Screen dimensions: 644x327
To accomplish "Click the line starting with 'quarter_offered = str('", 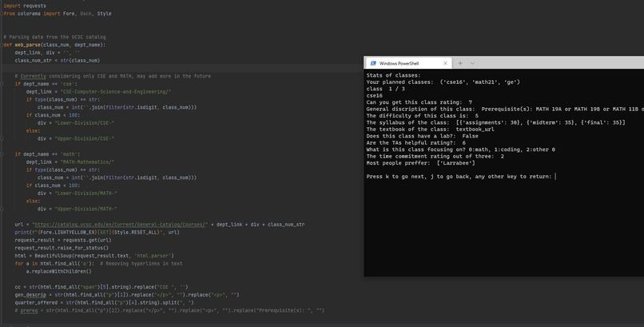I will coord(105,302).
